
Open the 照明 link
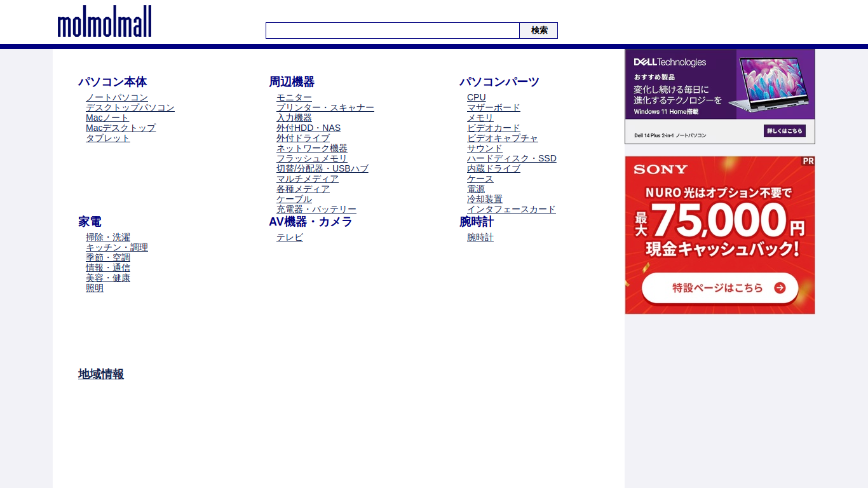(x=95, y=288)
